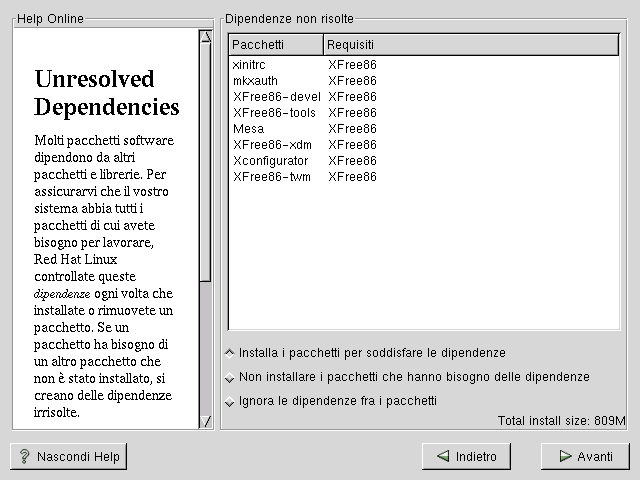Sort list by Requisiti column header
This screenshot has height=480, width=640.
470,45
